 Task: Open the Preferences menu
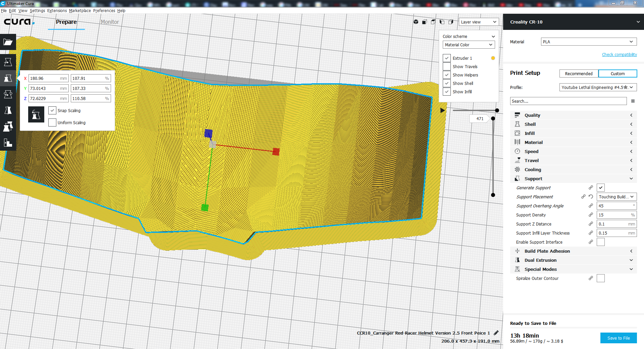(x=104, y=10)
